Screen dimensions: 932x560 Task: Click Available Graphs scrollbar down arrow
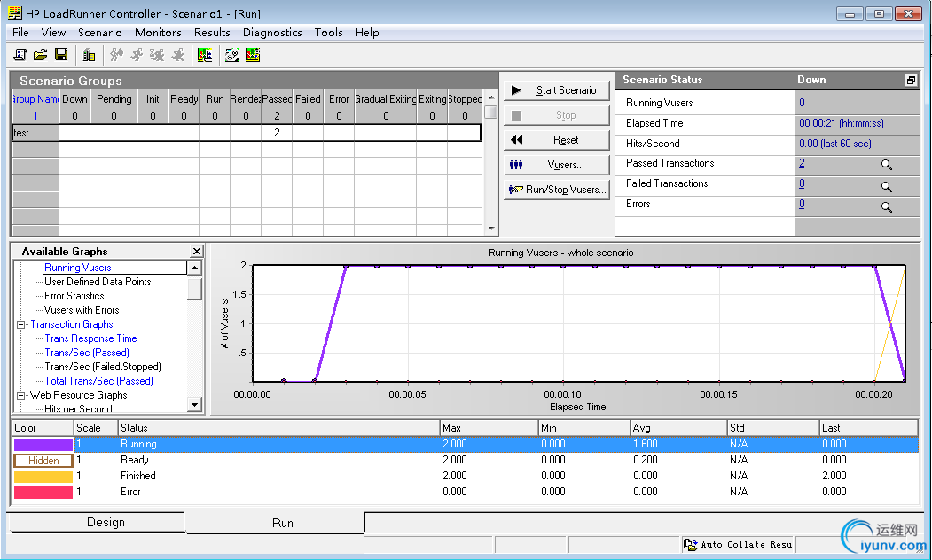pos(194,404)
